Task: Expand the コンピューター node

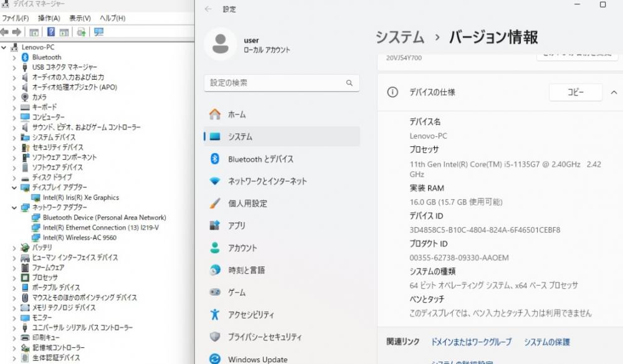Action: tap(14, 118)
